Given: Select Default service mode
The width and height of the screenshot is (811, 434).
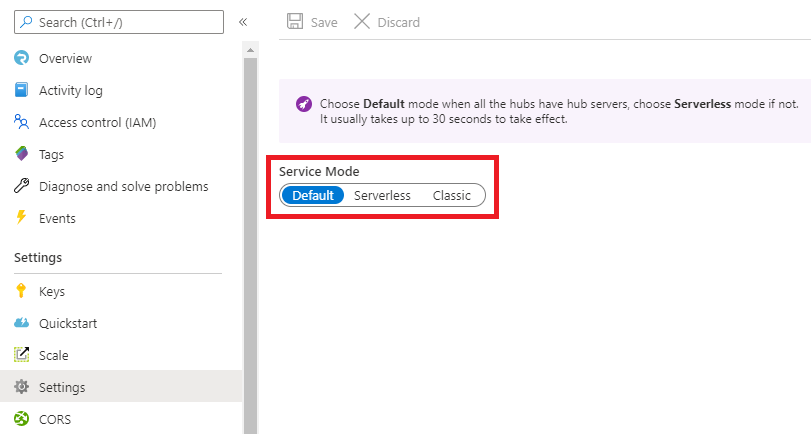Looking at the screenshot, I should pos(312,195).
